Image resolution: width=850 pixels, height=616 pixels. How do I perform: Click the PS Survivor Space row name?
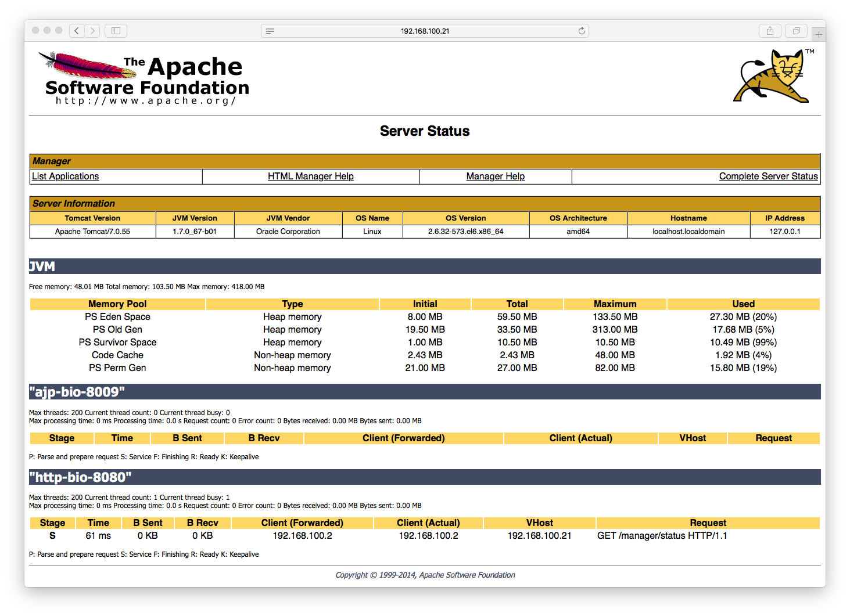(117, 343)
